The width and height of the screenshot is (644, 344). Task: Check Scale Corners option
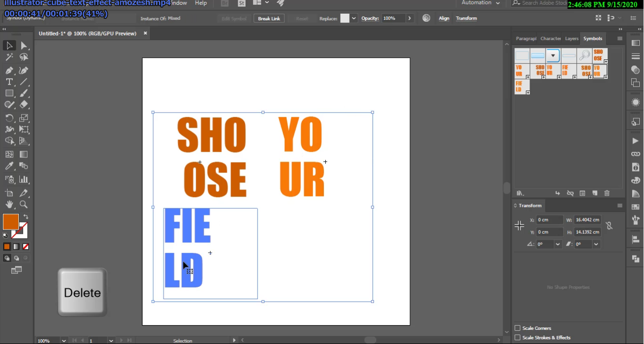click(x=517, y=328)
